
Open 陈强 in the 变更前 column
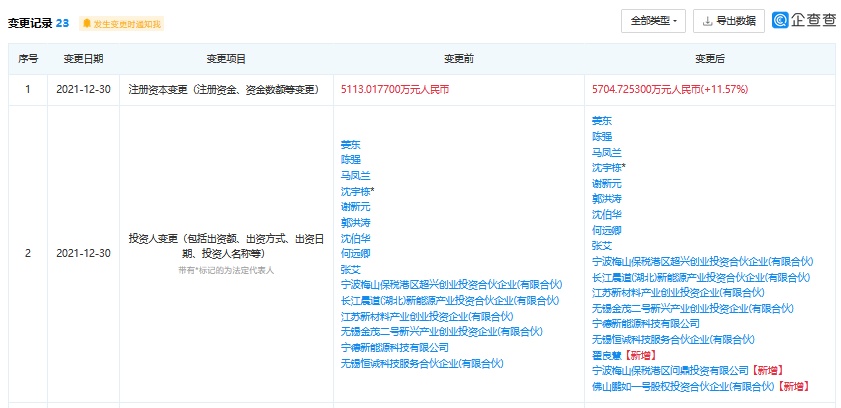click(x=351, y=160)
